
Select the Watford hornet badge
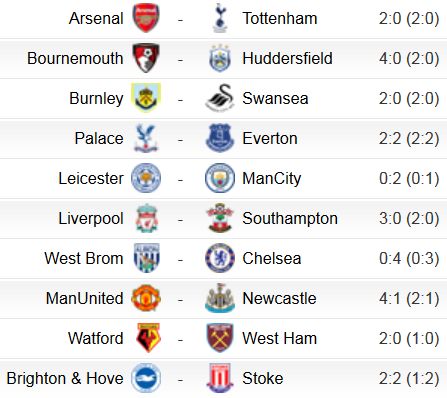click(148, 338)
